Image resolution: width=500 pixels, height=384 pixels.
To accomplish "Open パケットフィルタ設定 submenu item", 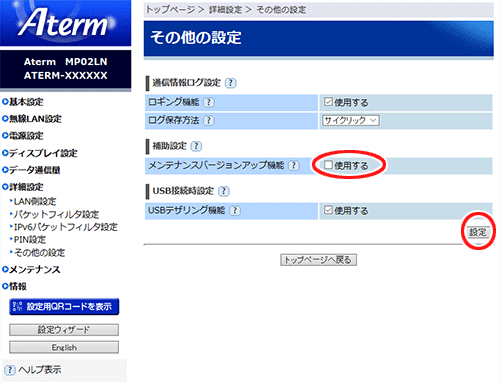I will point(56,214).
